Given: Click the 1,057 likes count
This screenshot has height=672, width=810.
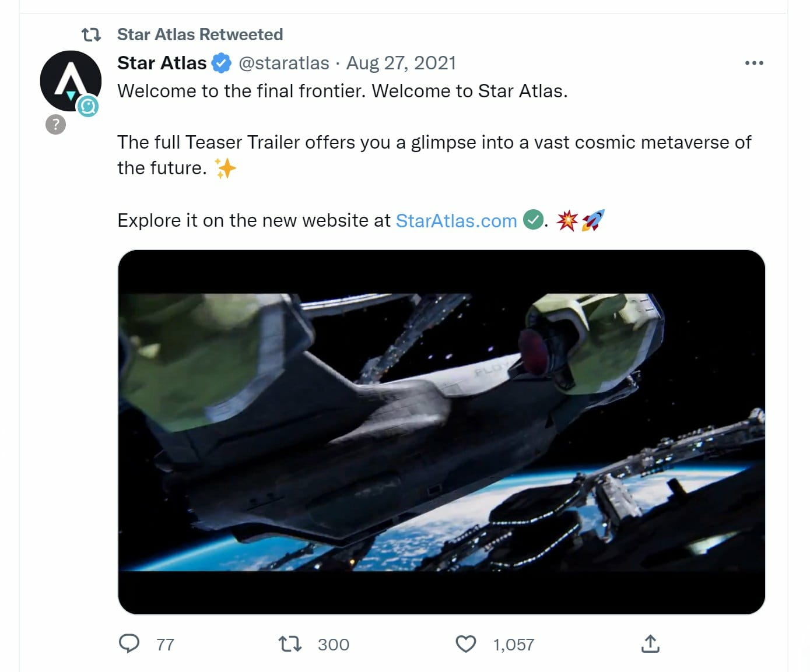Looking at the screenshot, I should click(x=513, y=645).
